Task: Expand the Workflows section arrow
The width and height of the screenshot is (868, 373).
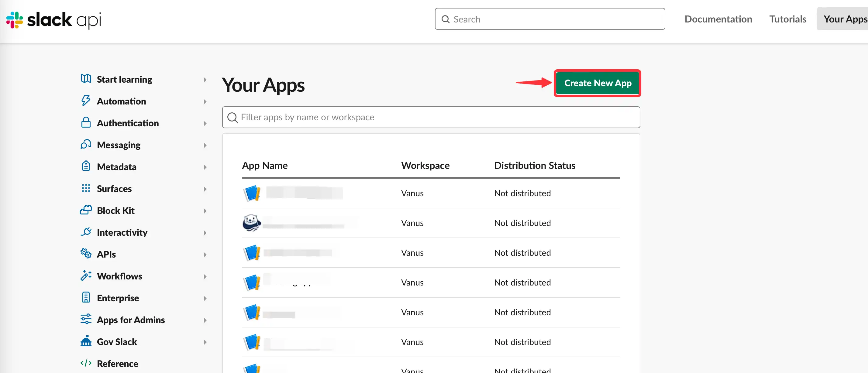Action: pyautogui.click(x=205, y=277)
